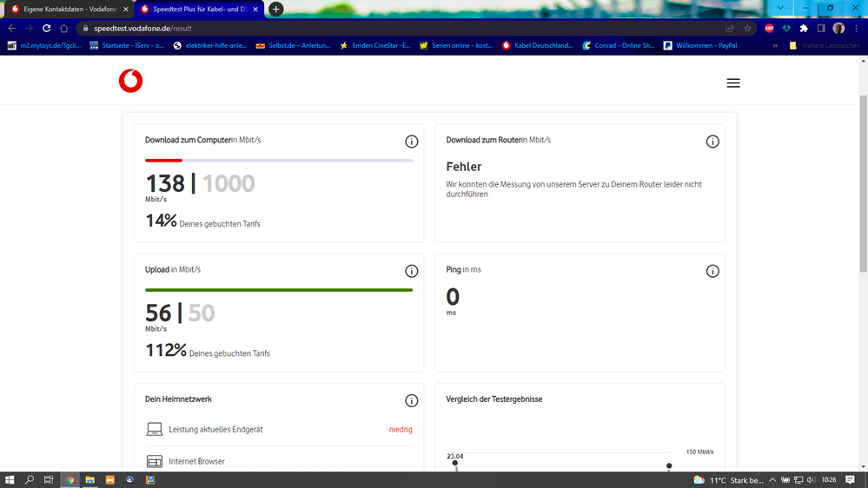This screenshot has width=868, height=488.
Task: Open Selbst.de Anleitung bookmark
Action: pos(293,46)
